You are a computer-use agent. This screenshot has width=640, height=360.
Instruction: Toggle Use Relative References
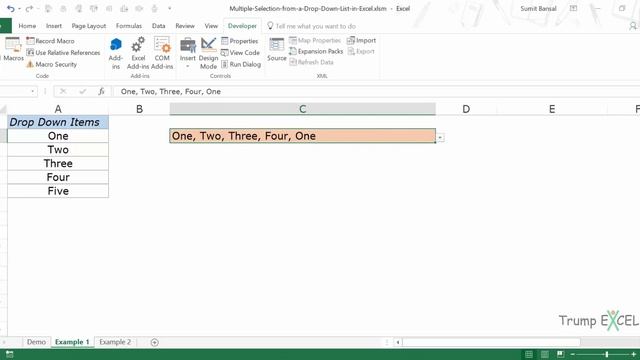coord(63,53)
